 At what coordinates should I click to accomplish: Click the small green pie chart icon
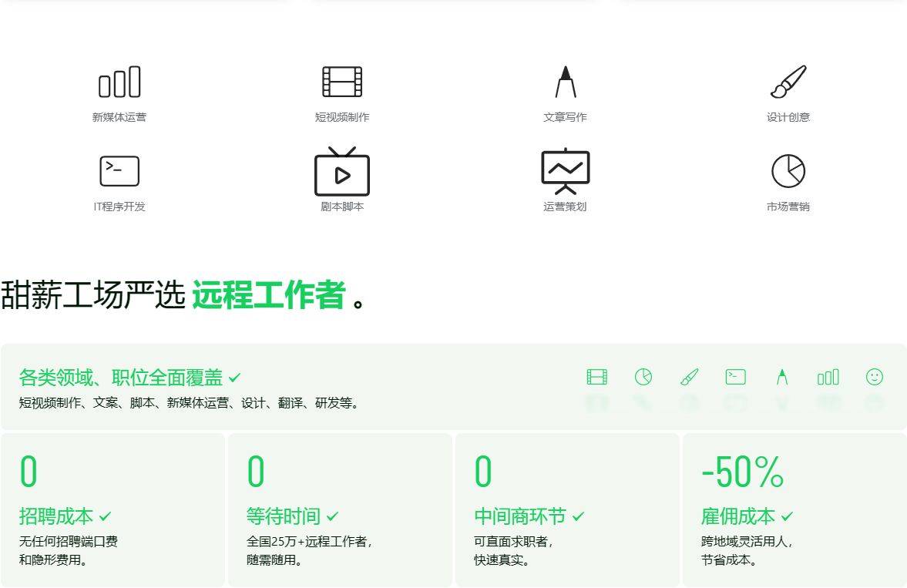click(x=643, y=377)
